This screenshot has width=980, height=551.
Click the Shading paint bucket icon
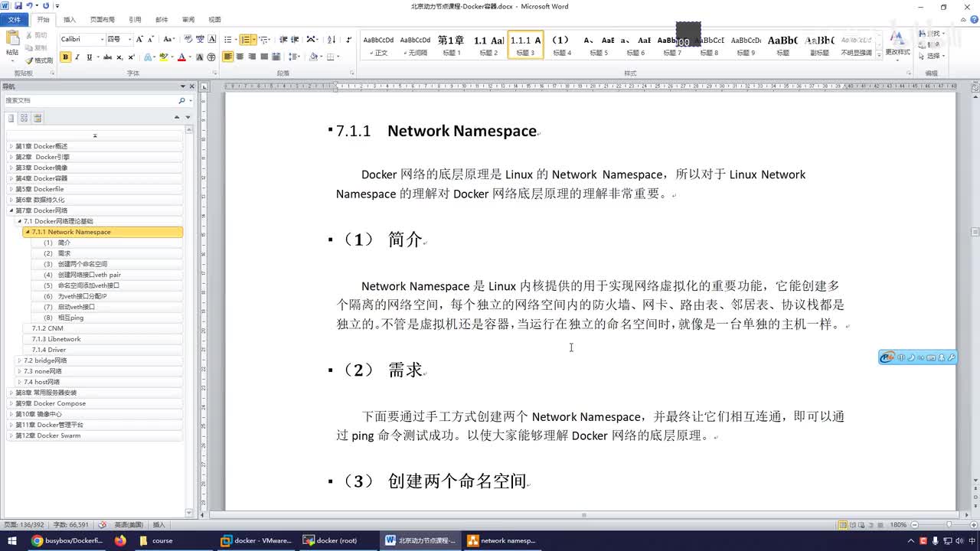(x=315, y=57)
